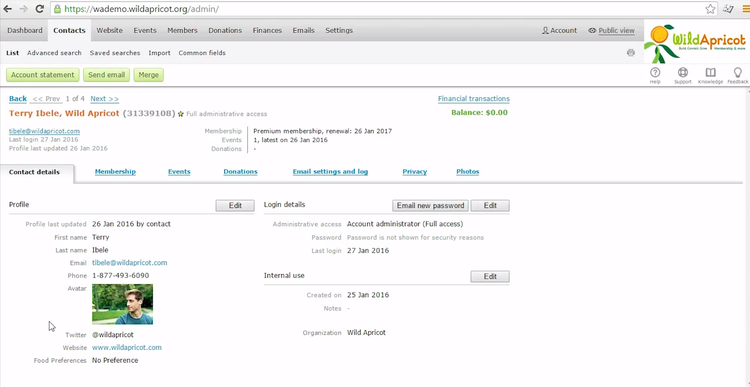Viewport: 750px width, 387px height.
Task: Open the Members menu
Action: (182, 30)
